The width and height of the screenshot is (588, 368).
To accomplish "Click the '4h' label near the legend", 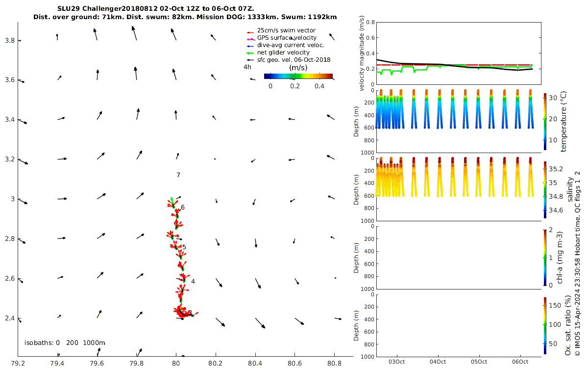I will pyautogui.click(x=247, y=67).
